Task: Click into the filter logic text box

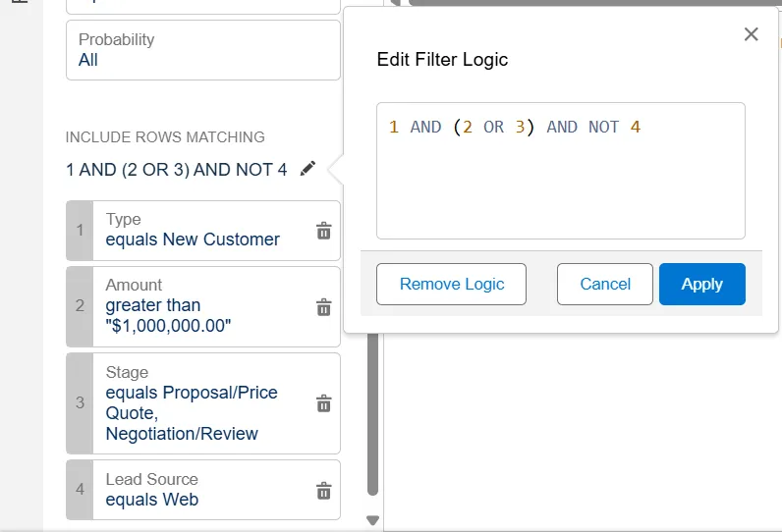Action: pos(561,171)
